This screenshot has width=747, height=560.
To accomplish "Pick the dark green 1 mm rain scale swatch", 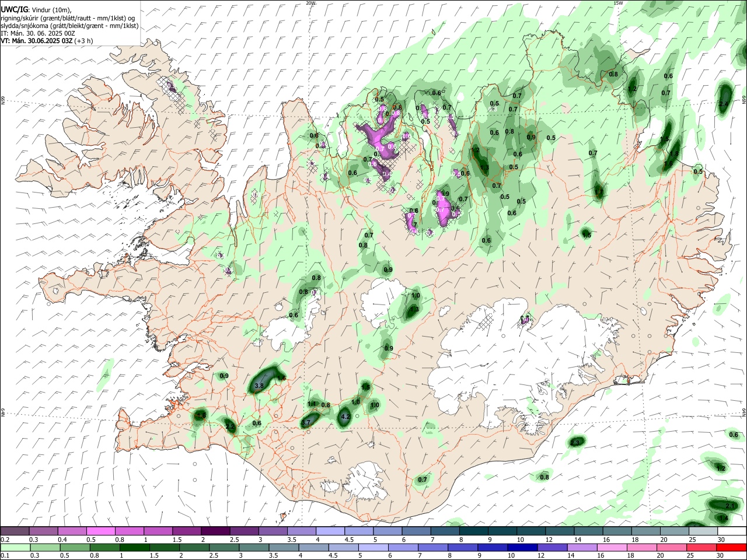I will (x=135, y=547).
